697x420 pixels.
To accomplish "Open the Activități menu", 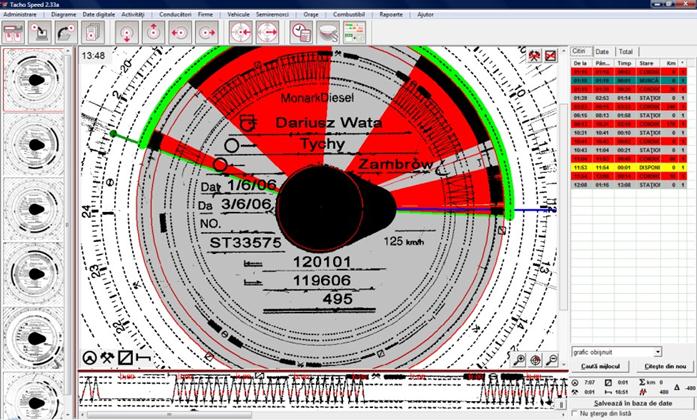I will coord(133,14).
